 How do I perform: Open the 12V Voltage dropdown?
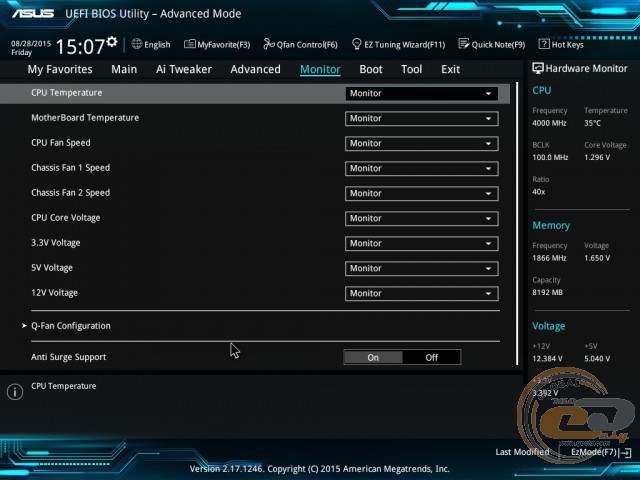[x=421, y=293]
